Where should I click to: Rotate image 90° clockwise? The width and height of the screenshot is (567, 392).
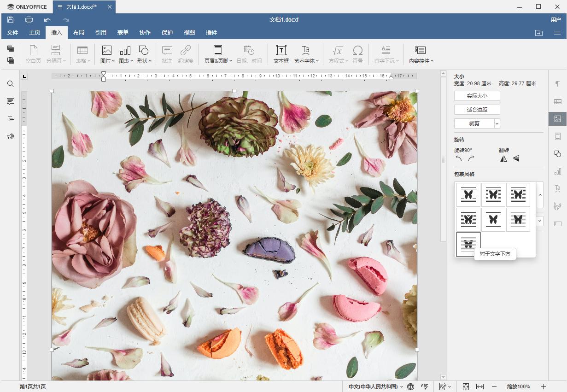[471, 158]
